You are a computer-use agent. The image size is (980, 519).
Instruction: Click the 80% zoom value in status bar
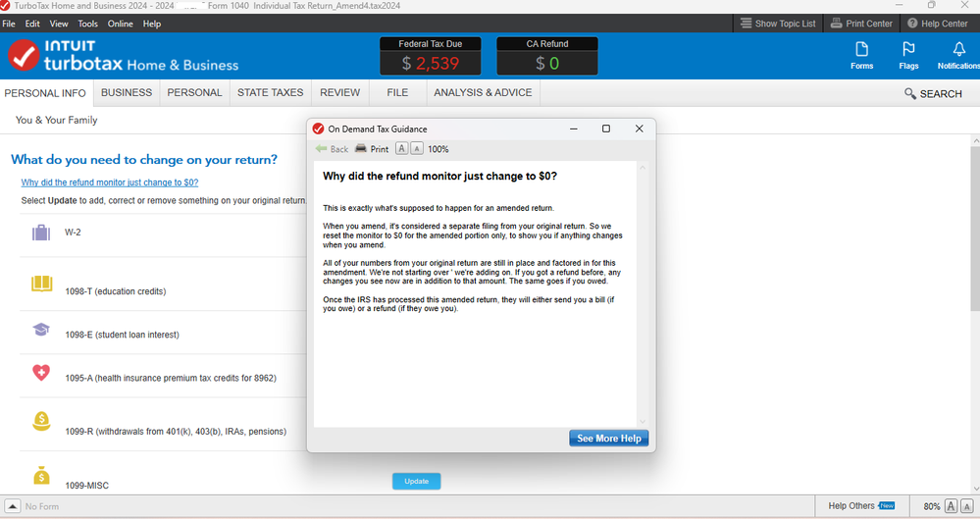tap(932, 506)
